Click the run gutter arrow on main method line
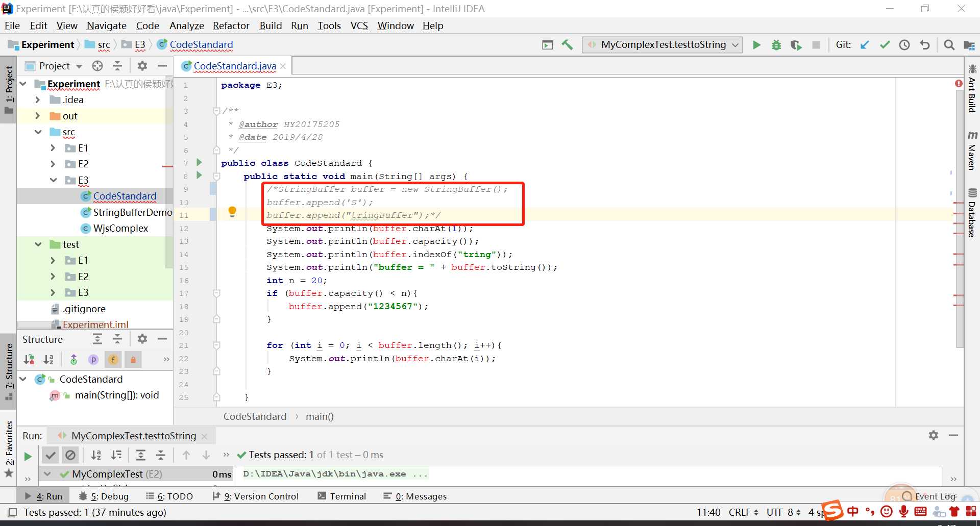Viewport: 980px width, 526px height. pyautogui.click(x=200, y=176)
